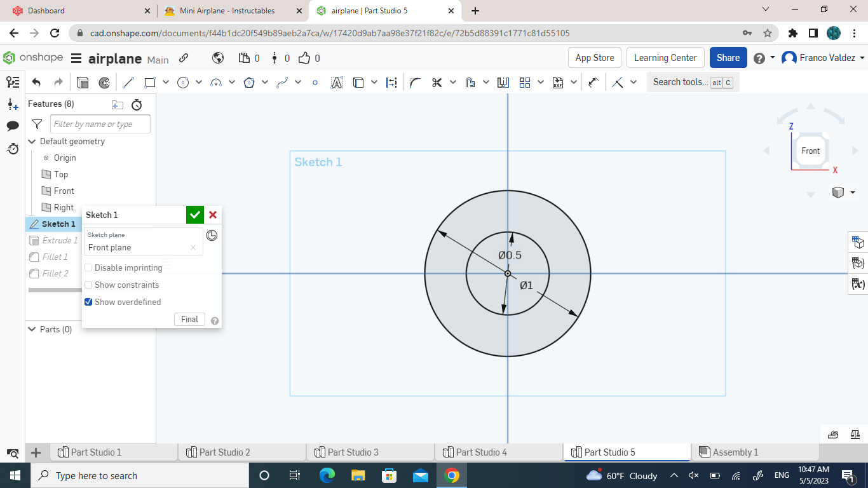
Task: Open the Learning Center
Action: tap(665, 57)
